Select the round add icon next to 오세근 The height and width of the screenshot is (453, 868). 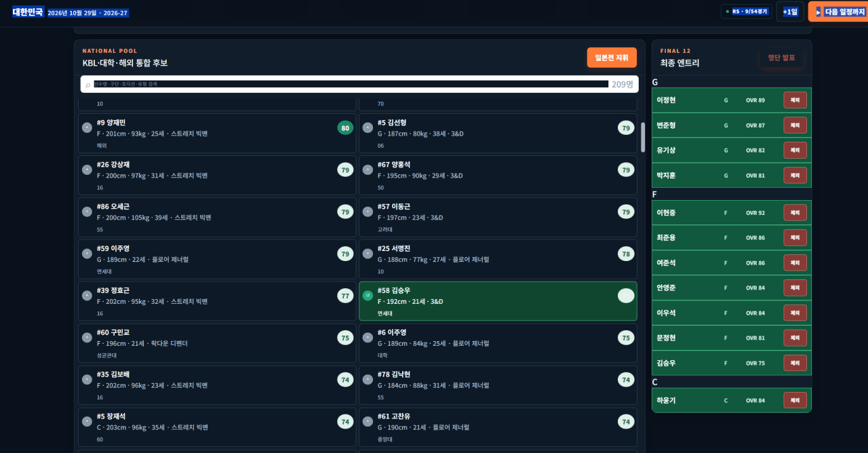pos(87,212)
